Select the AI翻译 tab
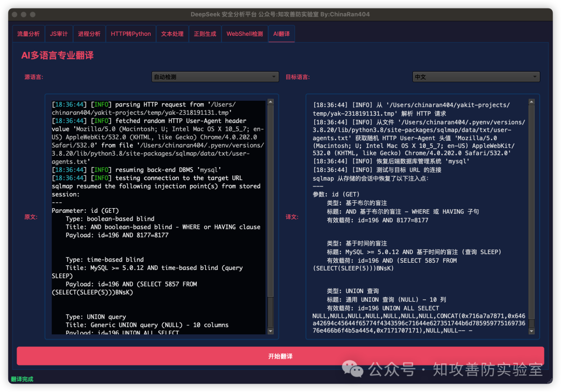Screen dimensions: 561x392 pos(282,34)
